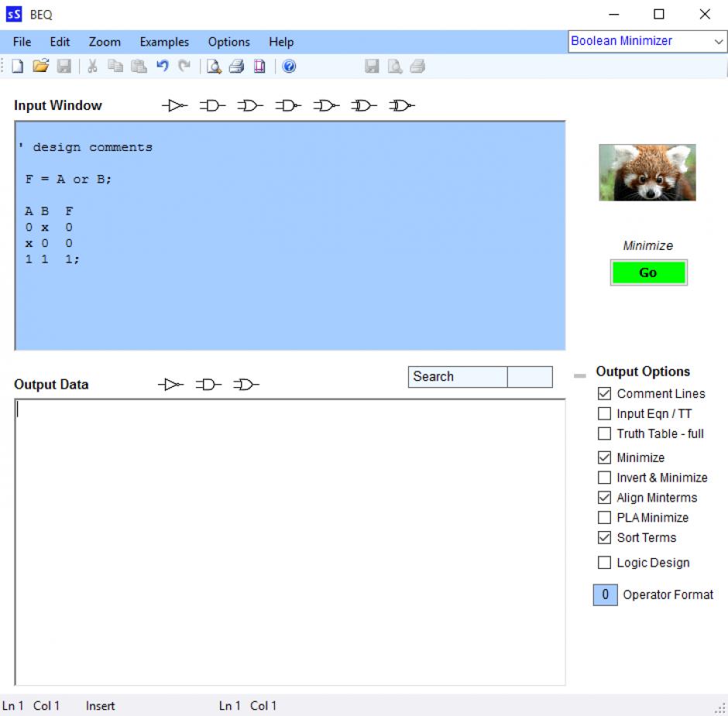Click the New file toolbar icon

(x=17, y=67)
